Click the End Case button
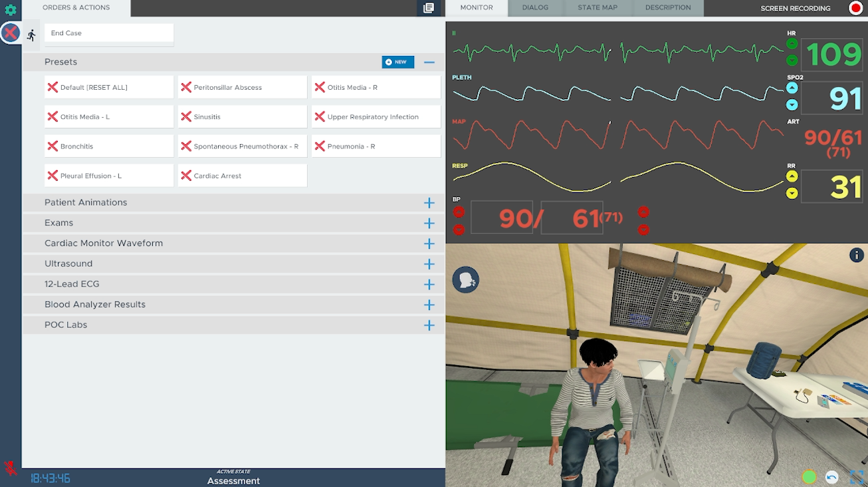The height and width of the screenshot is (487, 868). point(109,33)
